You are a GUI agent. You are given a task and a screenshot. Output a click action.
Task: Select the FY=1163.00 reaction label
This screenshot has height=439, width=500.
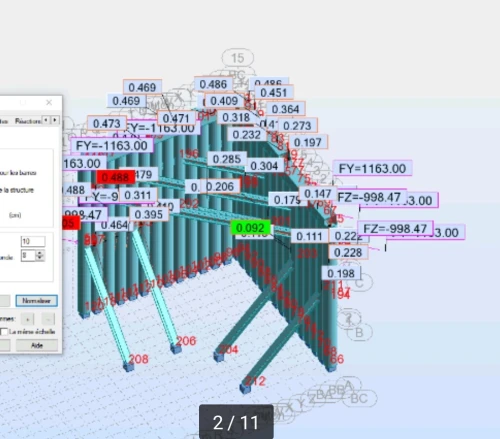372,168
